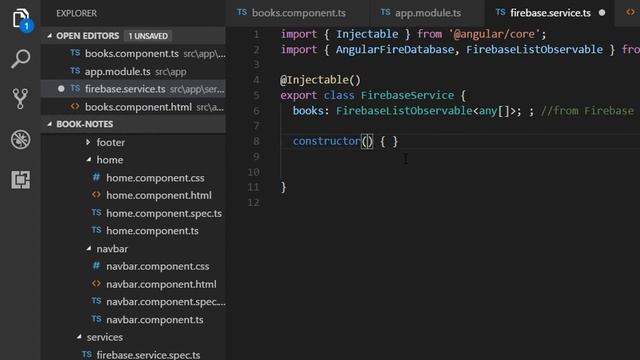Open the Extensions view icon

pyautogui.click(x=20, y=180)
